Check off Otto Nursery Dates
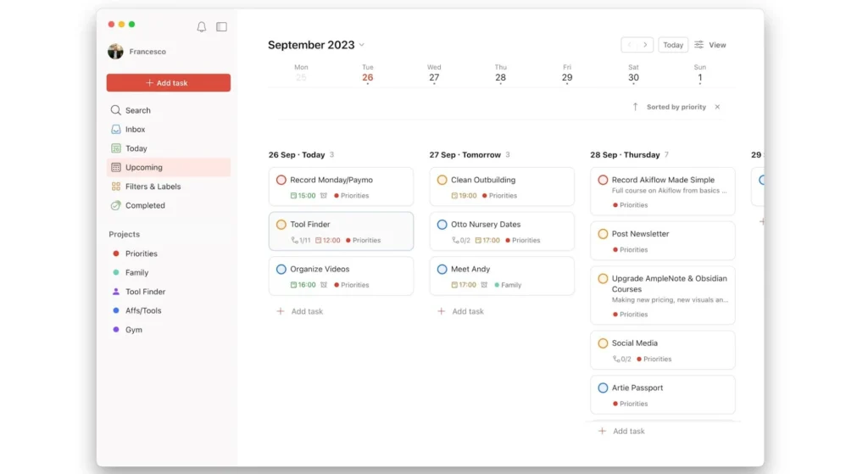This screenshot has height=474, width=868. coord(442,224)
